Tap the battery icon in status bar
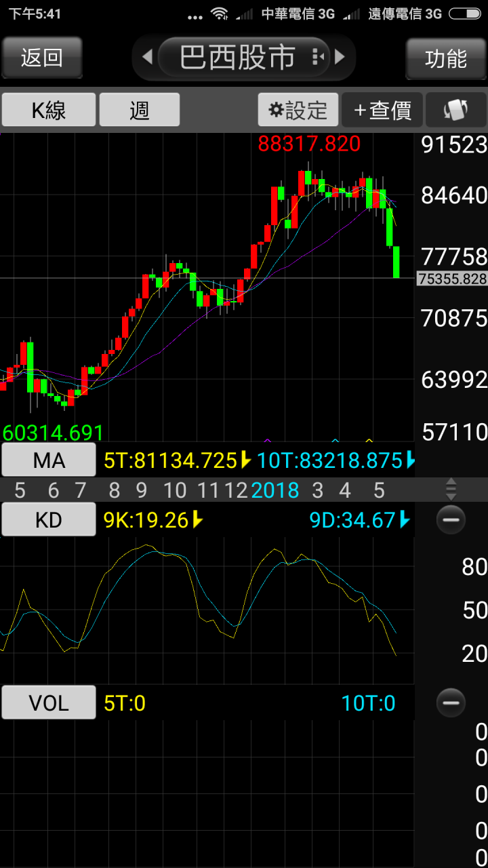The height and width of the screenshot is (868, 488). [x=465, y=14]
